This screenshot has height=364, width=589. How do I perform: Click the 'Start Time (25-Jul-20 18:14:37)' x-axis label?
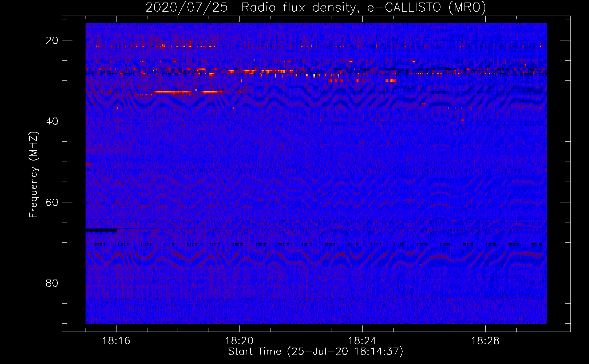click(x=316, y=352)
